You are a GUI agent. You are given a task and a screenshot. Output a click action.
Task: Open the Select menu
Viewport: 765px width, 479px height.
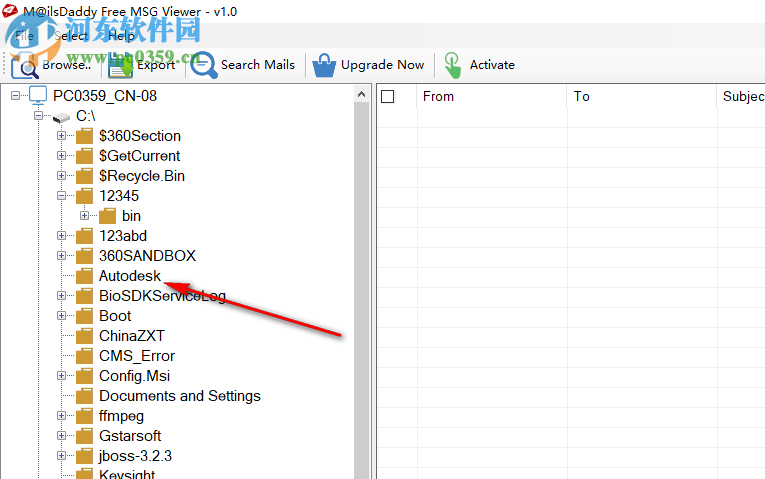(x=71, y=36)
